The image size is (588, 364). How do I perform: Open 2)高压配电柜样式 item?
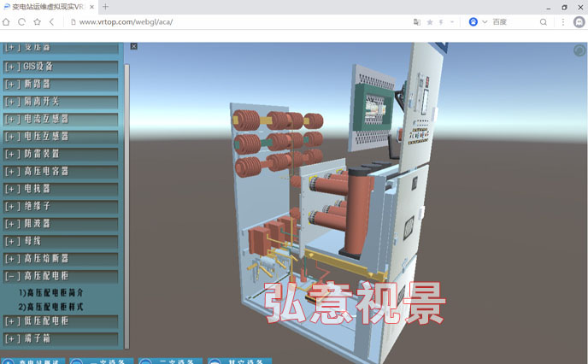[x=51, y=307]
